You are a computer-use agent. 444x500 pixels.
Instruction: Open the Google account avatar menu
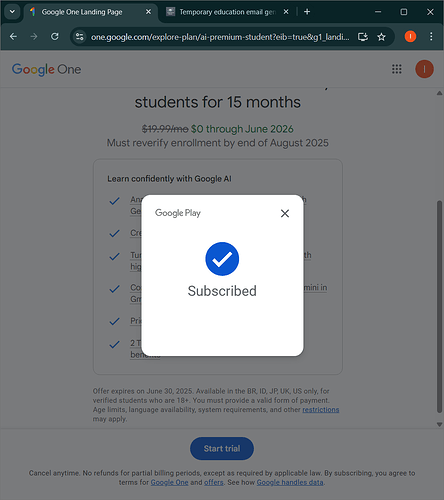[424, 69]
